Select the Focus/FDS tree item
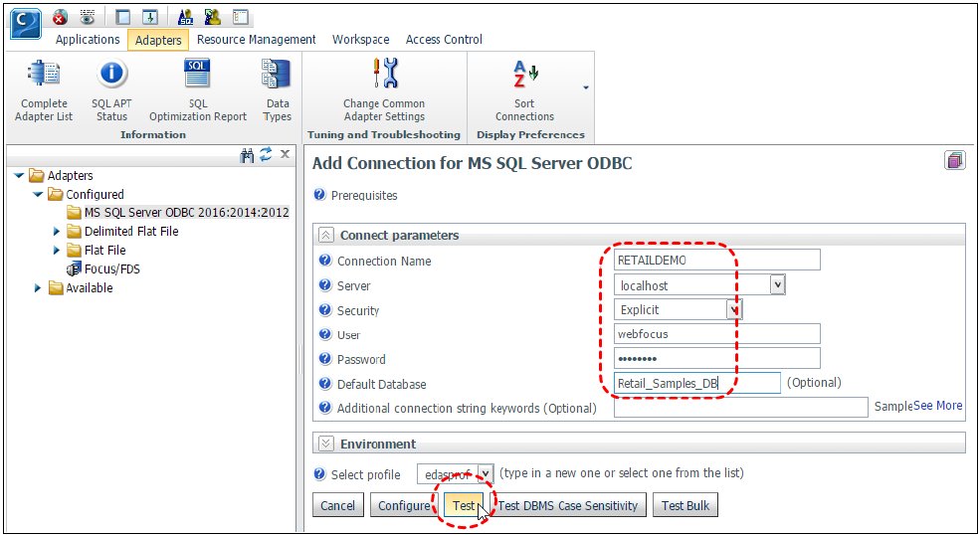 [111, 268]
